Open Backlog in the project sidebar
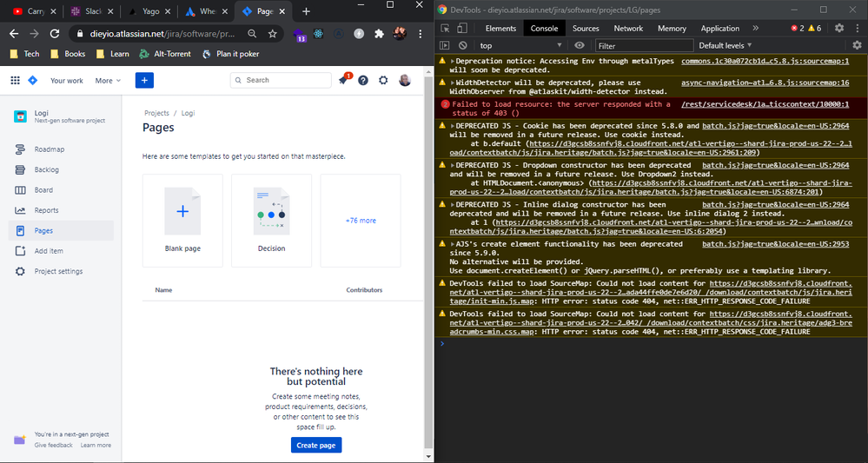 click(61, 169)
